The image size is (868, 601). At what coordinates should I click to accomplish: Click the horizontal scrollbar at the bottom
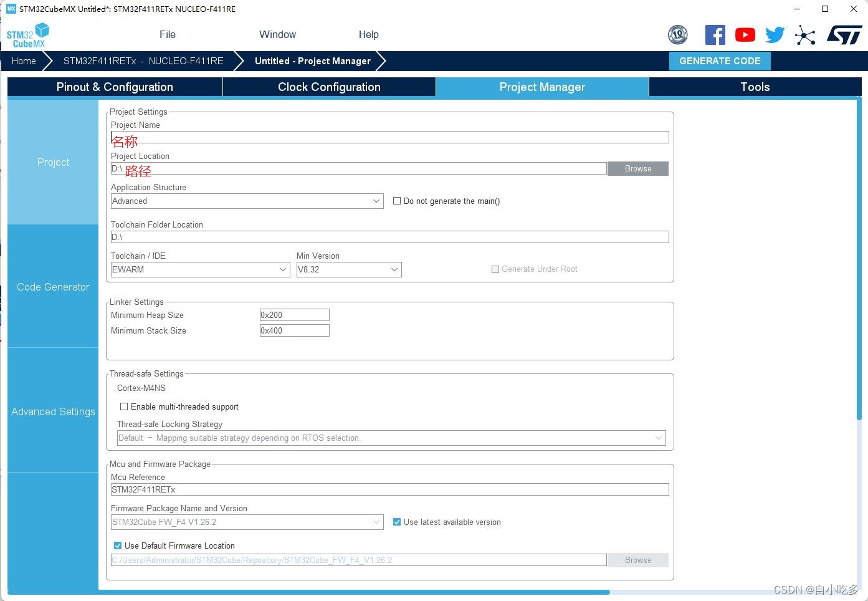(308, 592)
